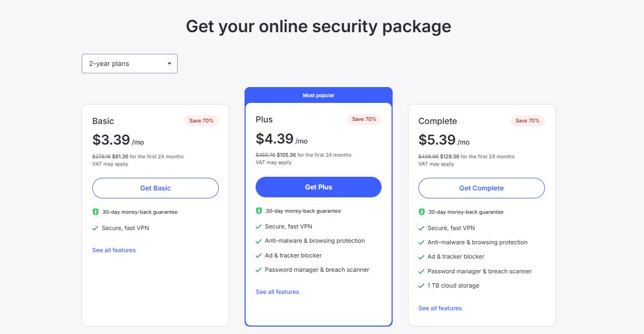Click the Save 70% badge on Basic
The width and height of the screenshot is (644, 334).
tap(201, 121)
